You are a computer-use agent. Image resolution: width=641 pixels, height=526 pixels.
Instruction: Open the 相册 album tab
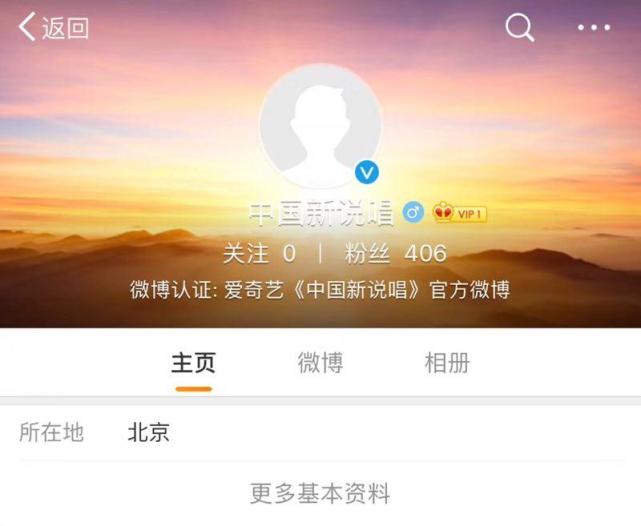[447, 363]
